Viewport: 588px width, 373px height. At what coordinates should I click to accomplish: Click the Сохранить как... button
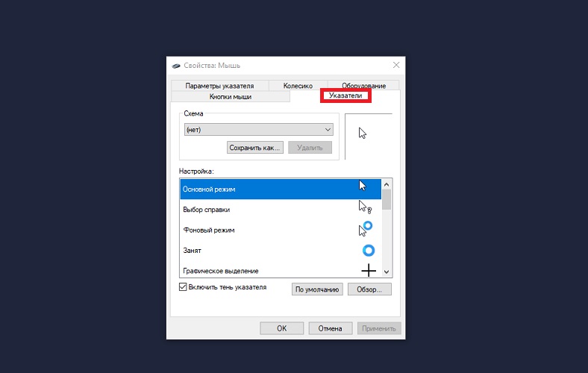click(x=255, y=148)
